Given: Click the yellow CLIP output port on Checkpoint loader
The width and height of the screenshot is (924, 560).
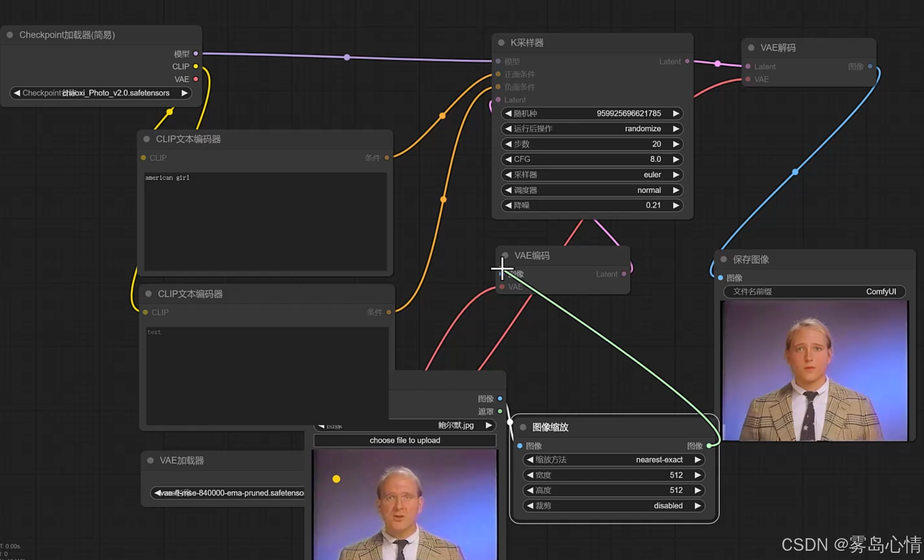Looking at the screenshot, I should pos(196,66).
